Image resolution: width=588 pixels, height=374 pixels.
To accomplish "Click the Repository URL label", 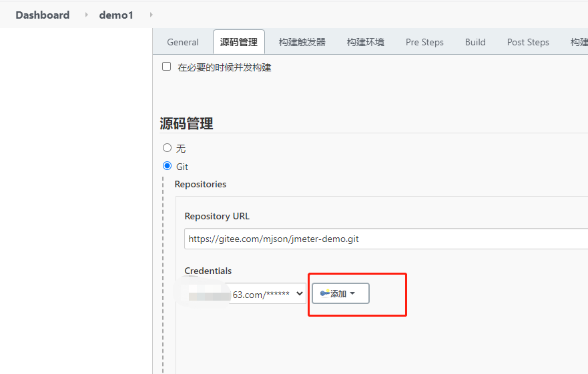I will click(217, 216).
